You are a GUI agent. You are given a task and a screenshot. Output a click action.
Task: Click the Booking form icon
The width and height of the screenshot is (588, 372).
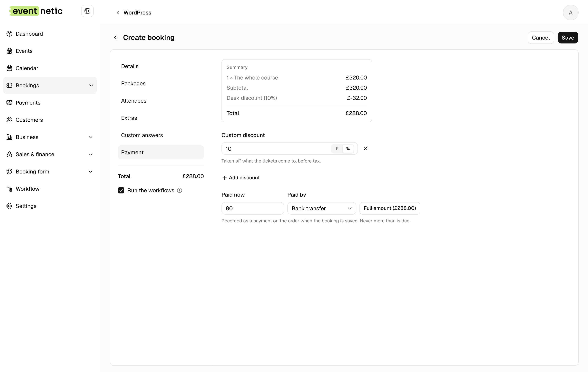(x=9, y=172)
